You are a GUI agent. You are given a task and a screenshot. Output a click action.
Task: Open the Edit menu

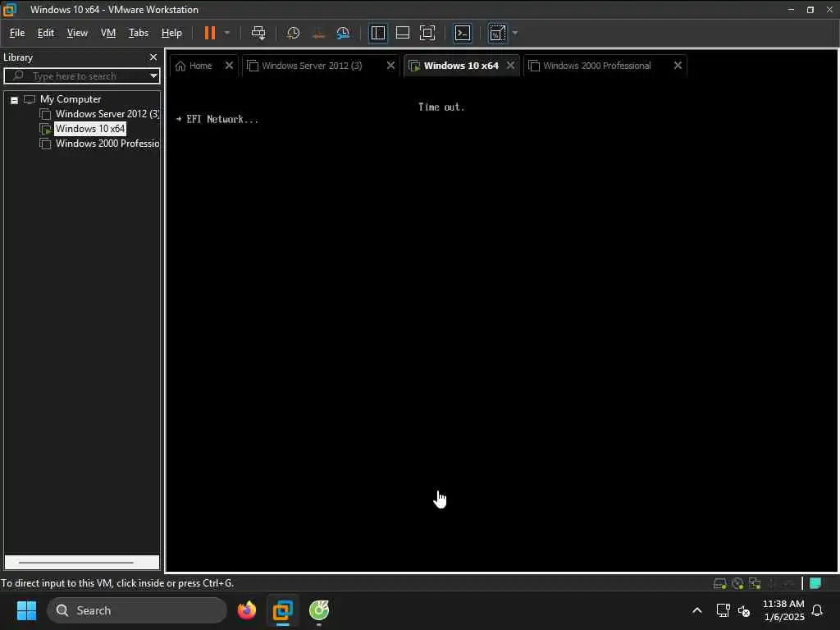(x=46, y=33)
